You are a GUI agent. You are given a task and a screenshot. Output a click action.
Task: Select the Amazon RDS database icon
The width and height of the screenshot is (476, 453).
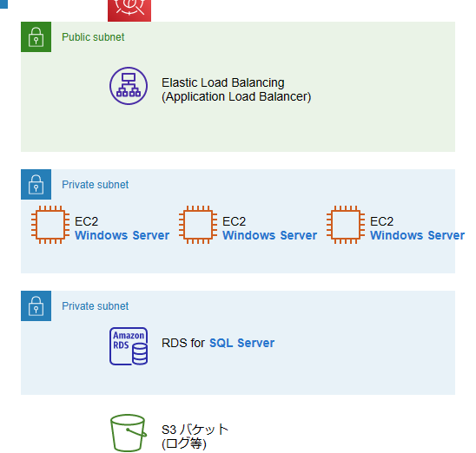point(129,346)
